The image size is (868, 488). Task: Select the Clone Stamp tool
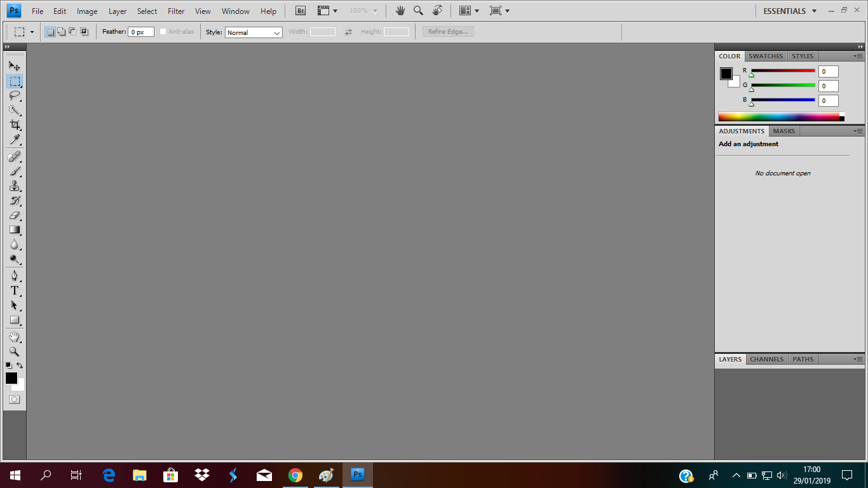click(x=15, y=186)
